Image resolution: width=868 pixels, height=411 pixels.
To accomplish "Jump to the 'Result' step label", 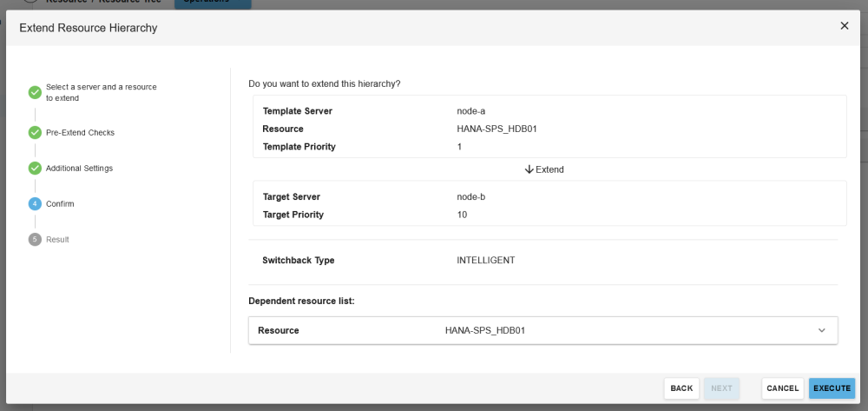I will pos(57,239).
